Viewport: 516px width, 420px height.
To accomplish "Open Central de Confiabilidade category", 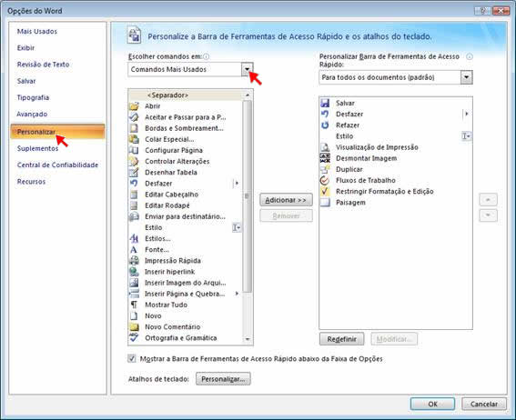I will tap(57, 165).
